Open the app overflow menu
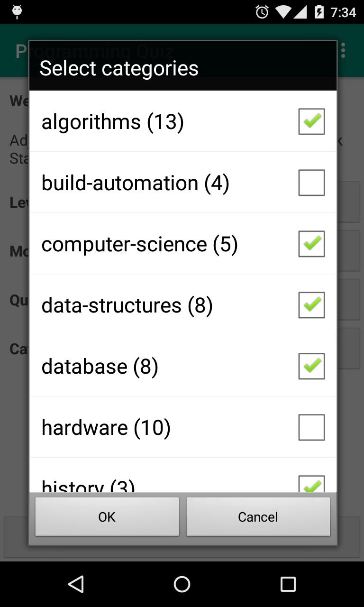Screen dimensions: 364x607 343,50
